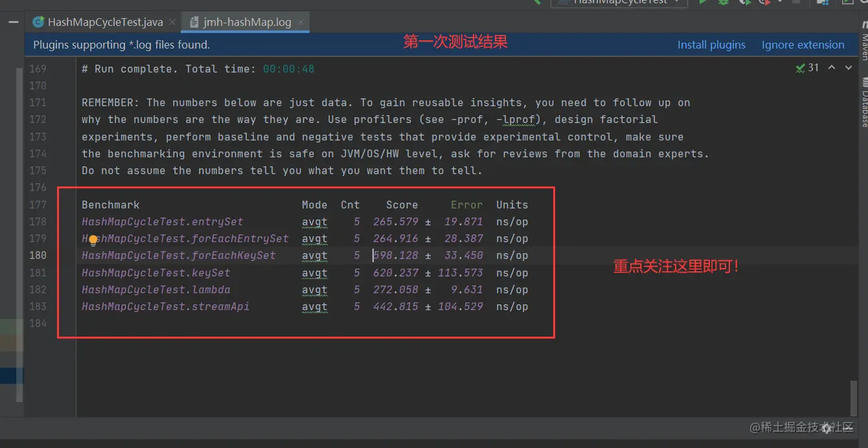Click the 'Units' column header text

point(512,205)
